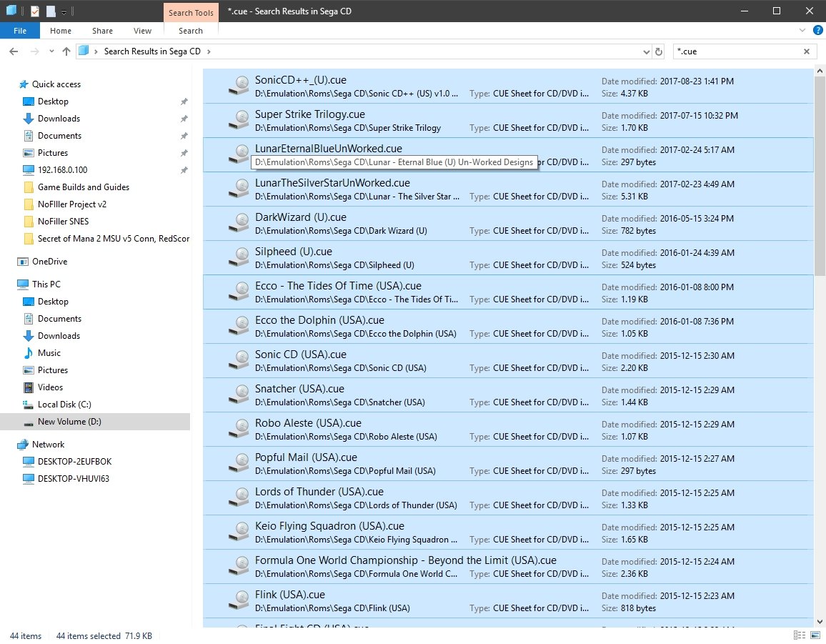Select Ecco the Dolphin (USA).cue file name
The height and width of the screenshot is (644, 826).
[320, 320]
